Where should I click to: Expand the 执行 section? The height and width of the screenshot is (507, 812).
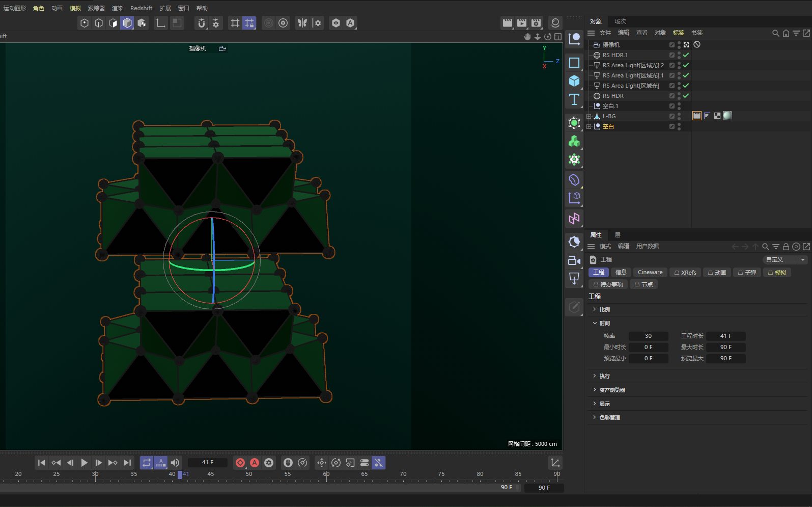594,376
